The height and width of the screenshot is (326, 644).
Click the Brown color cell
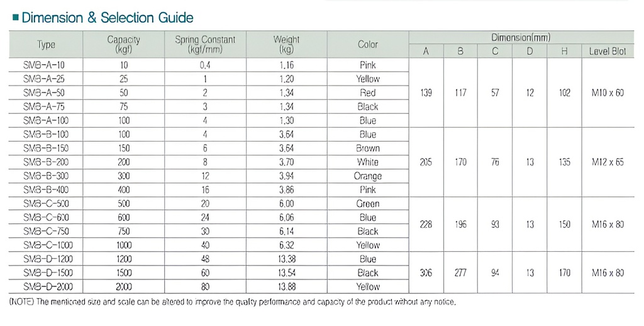(x=368, y=149)
